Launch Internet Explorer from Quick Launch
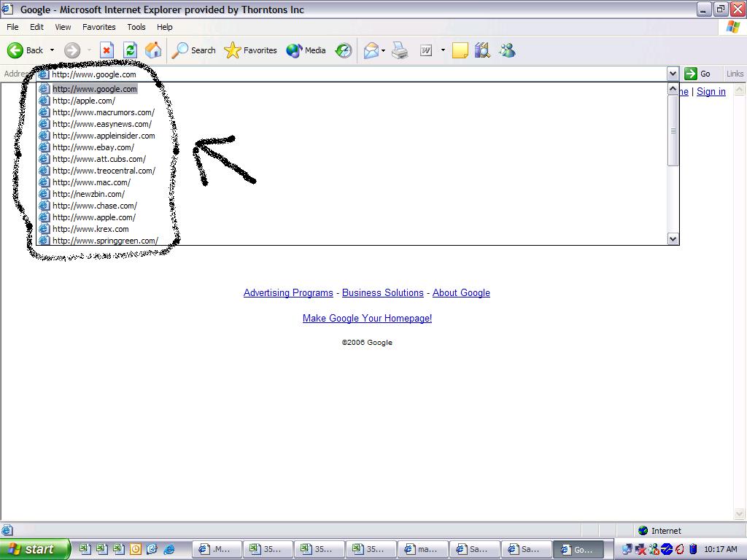This screenshot has height=560, width=747. tap(169, 549)
